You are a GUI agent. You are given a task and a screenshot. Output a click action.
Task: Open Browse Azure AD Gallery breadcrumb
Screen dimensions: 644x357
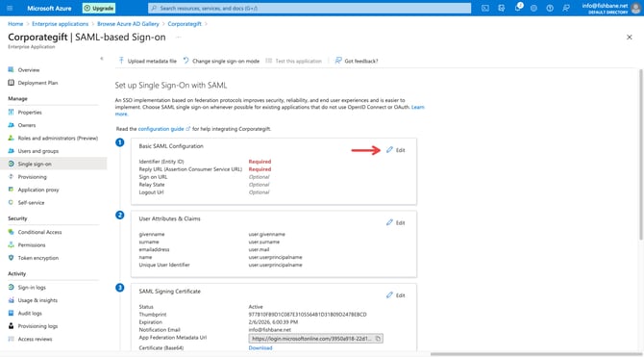coord(128,24)
